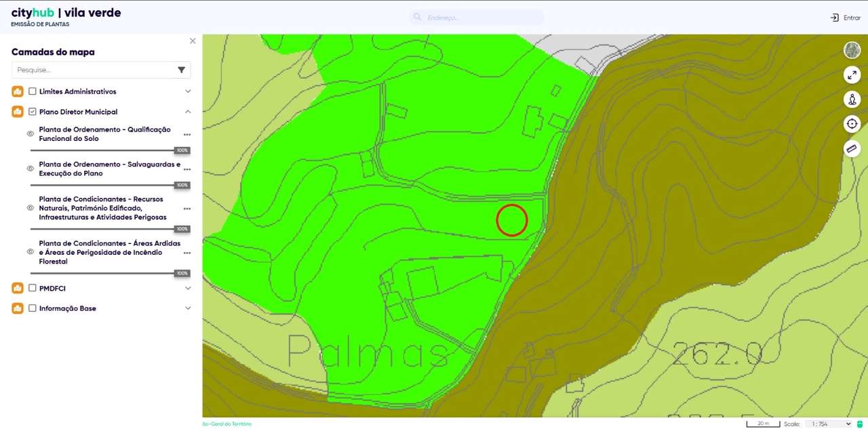Click the green lock icon beside scale
This screenshot has width=868, height=431.
coord(860,424)
